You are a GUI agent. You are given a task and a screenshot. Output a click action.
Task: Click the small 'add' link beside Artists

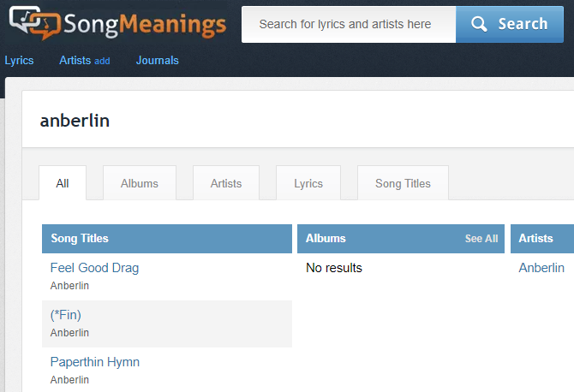102,62
